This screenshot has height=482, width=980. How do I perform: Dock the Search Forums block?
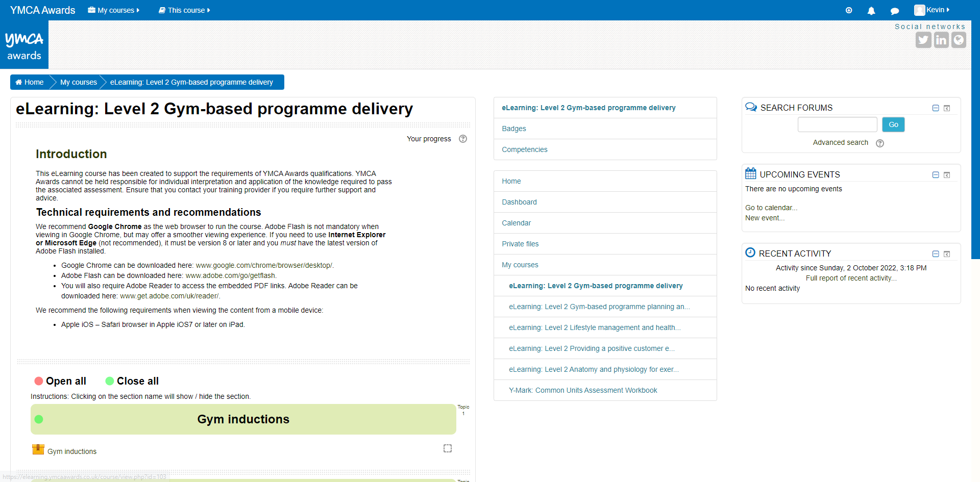(x=947, y=108)
